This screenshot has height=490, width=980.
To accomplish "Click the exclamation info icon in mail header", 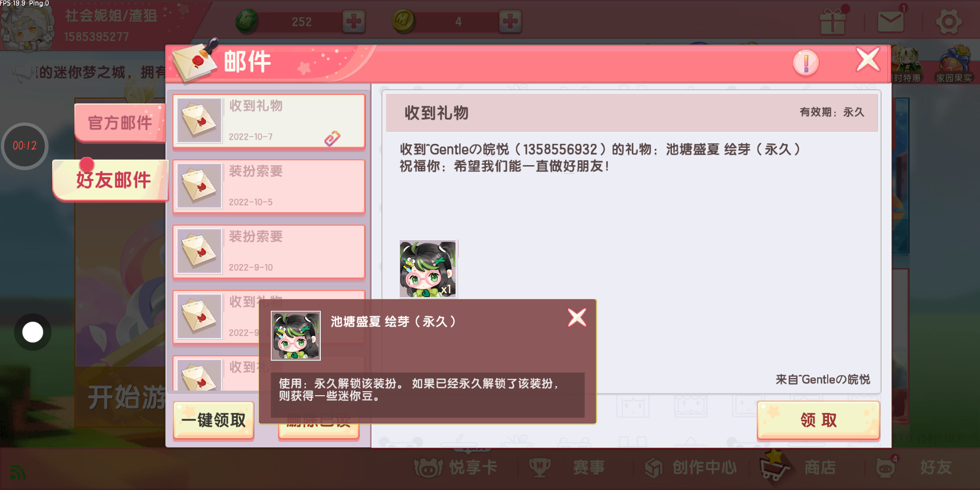I will point(806,63).
